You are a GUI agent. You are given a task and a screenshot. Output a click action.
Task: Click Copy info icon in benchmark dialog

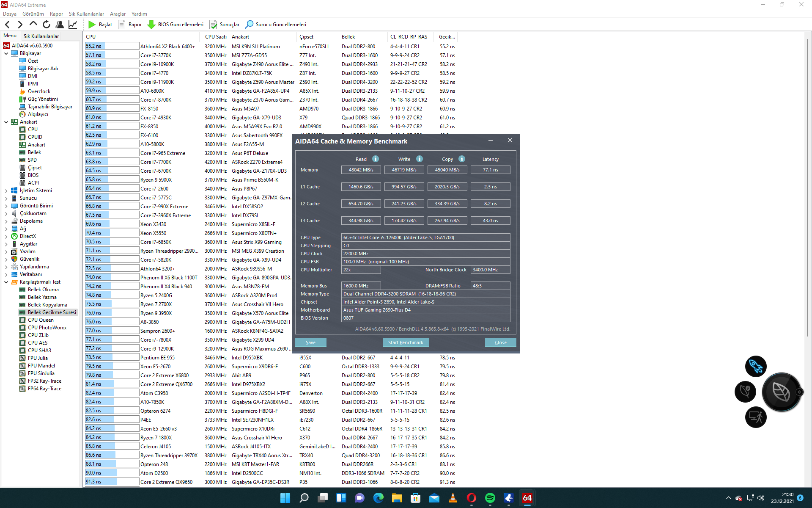click(462, 159)
